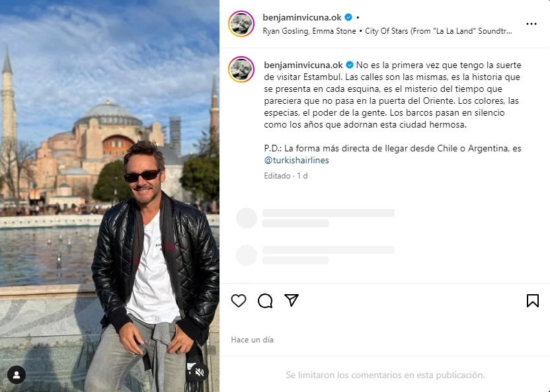Open caption profile avatar of benjaminvicuna.ok
The image size is (550, 392).
[x=241, y=69]
